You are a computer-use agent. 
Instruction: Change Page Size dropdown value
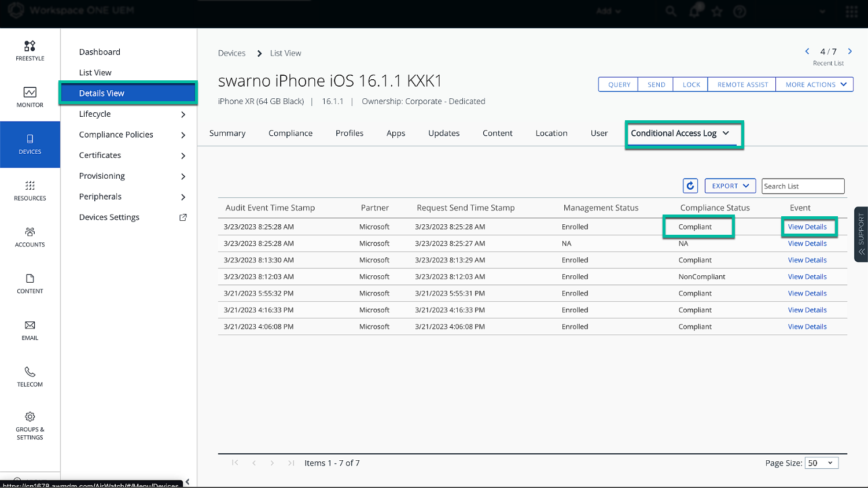coord(822,463)
